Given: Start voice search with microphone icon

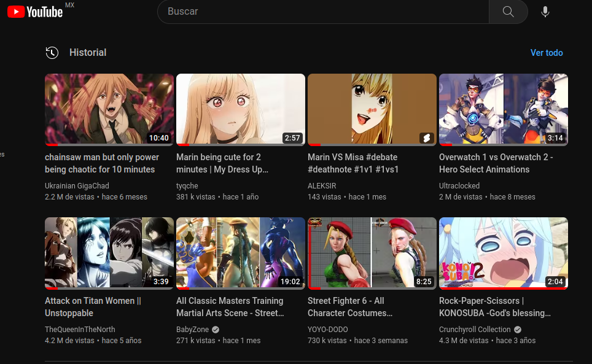Looking at the screenshot, I should click(x=545, y=12).
